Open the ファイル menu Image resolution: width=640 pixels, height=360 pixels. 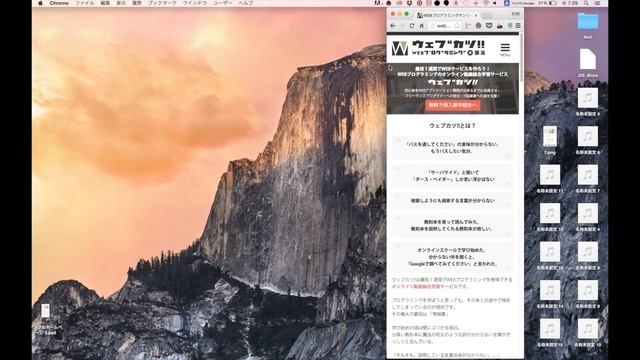84,3
